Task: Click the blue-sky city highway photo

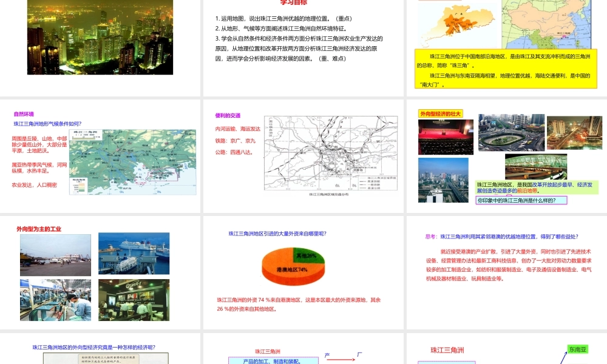Action: pos(443,180)
